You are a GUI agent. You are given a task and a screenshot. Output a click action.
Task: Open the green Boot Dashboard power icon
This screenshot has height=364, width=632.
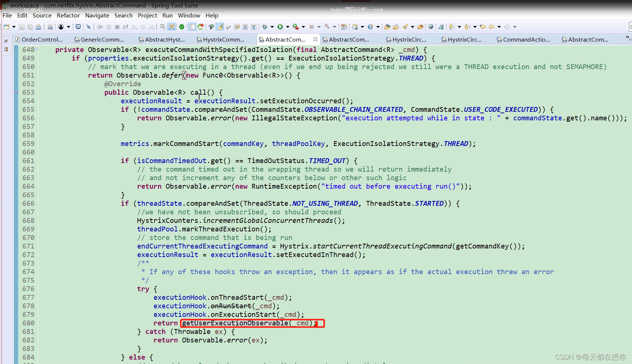(x=182, y=27)
